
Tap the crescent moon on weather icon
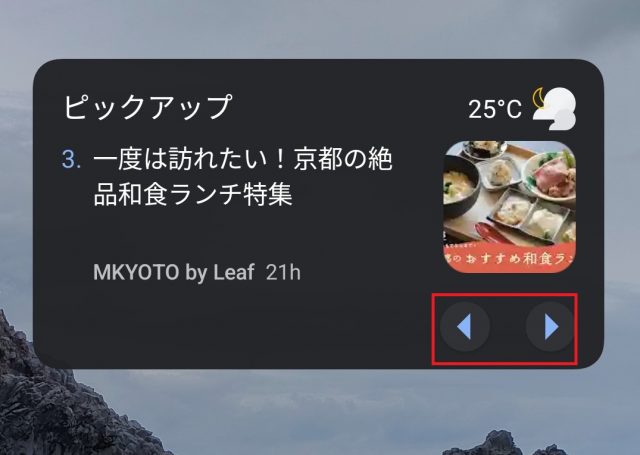539,98
